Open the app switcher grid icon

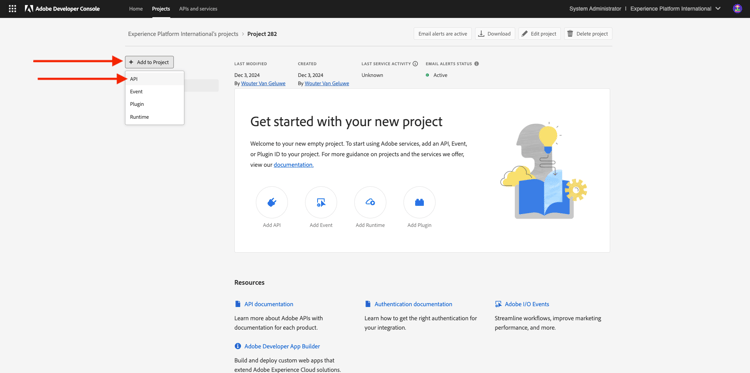[12, 9]
